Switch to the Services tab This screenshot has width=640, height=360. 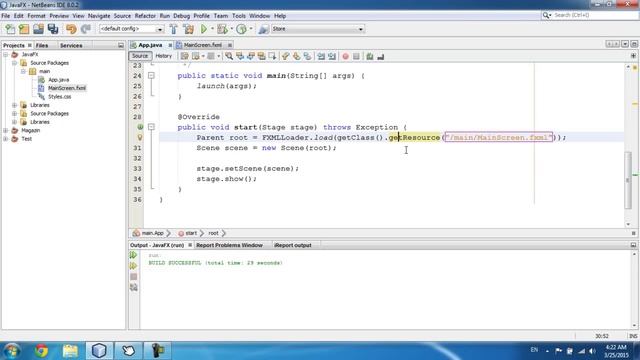click(71, 45)
